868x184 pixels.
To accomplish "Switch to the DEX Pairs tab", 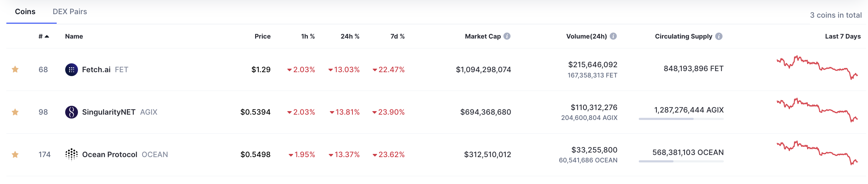I will [x=70, y=12].
